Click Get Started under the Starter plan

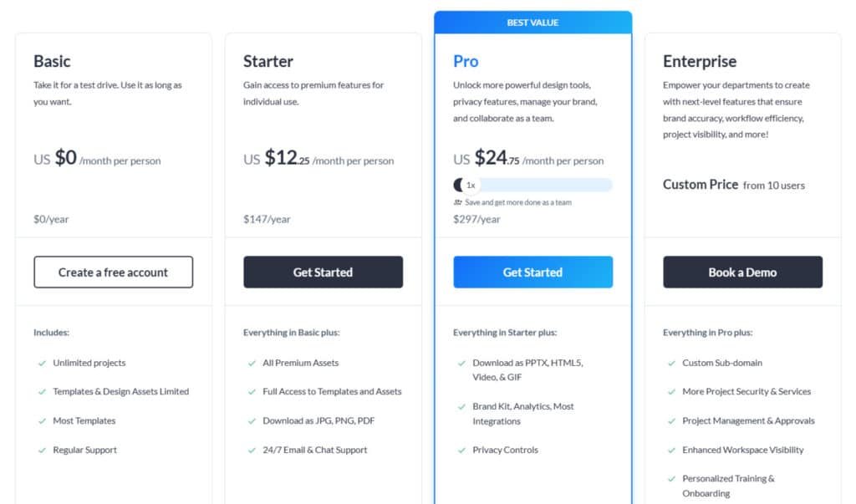click(323, 272)
